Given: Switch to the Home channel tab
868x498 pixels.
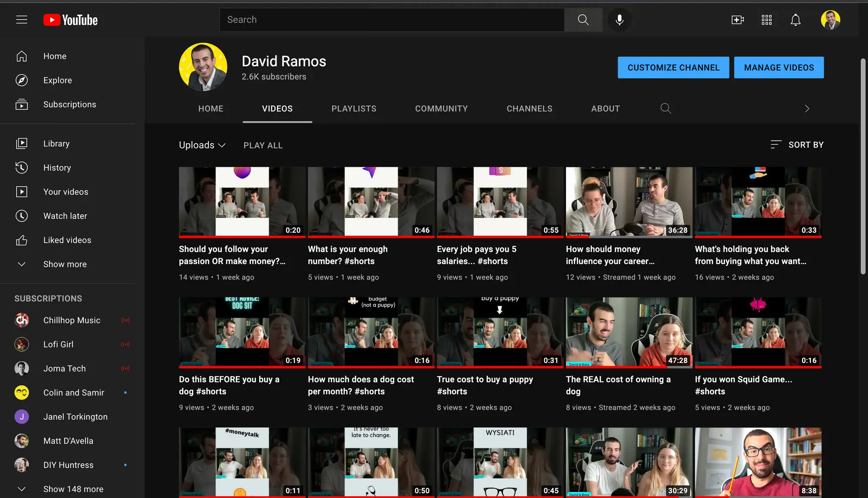Looking at the screenshot, I should pyautogui.click(x=210, y=109).
